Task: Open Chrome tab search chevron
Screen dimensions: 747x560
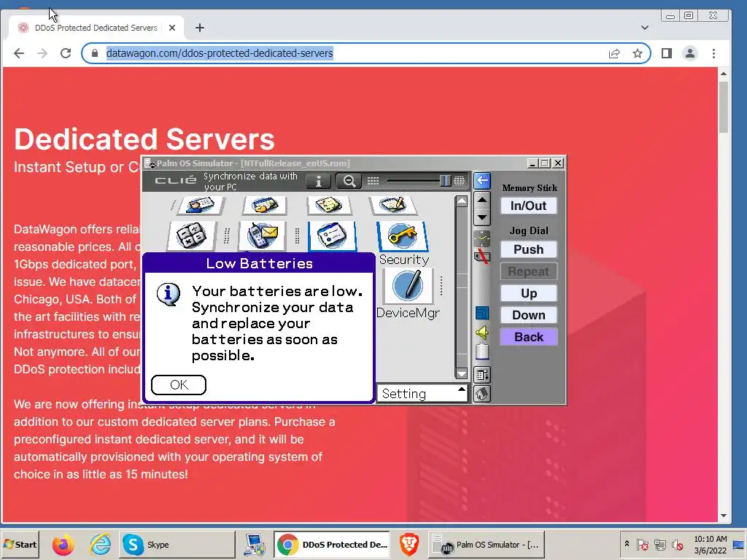Action: (x=645, y=28)
